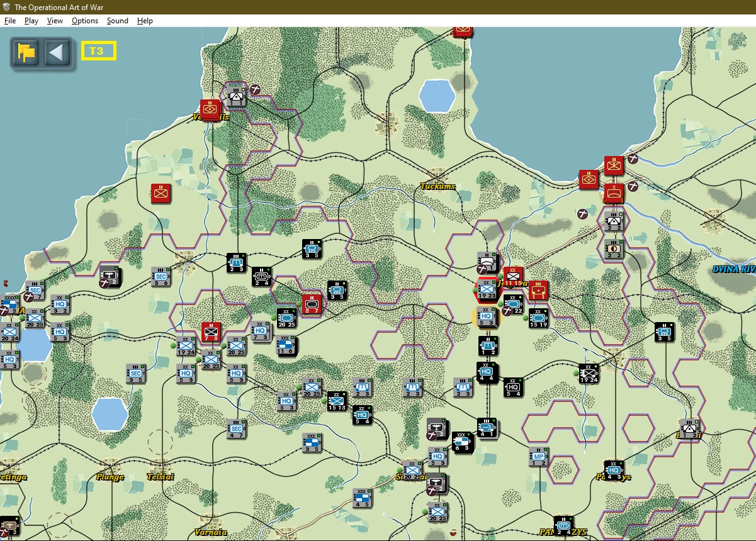This screenshot has width=756, height=541.
Task: Select the black unit 4 1
Action: (487, 428)
